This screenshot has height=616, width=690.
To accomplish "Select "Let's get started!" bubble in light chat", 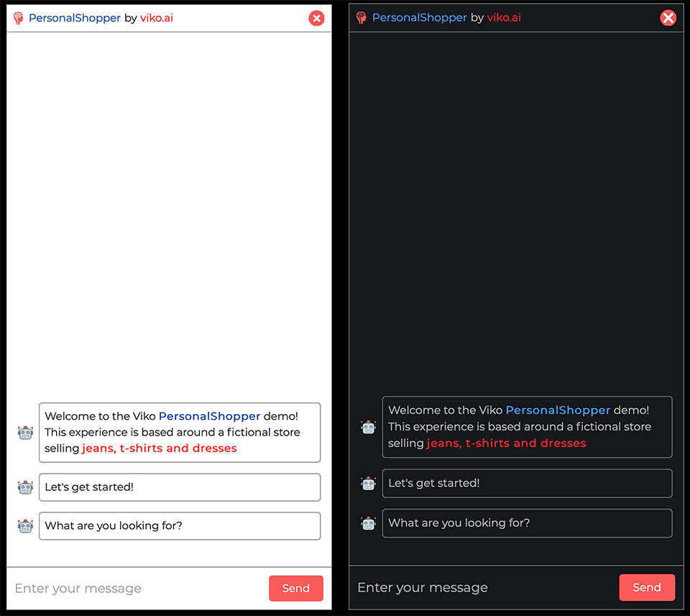I will [180, 487].
